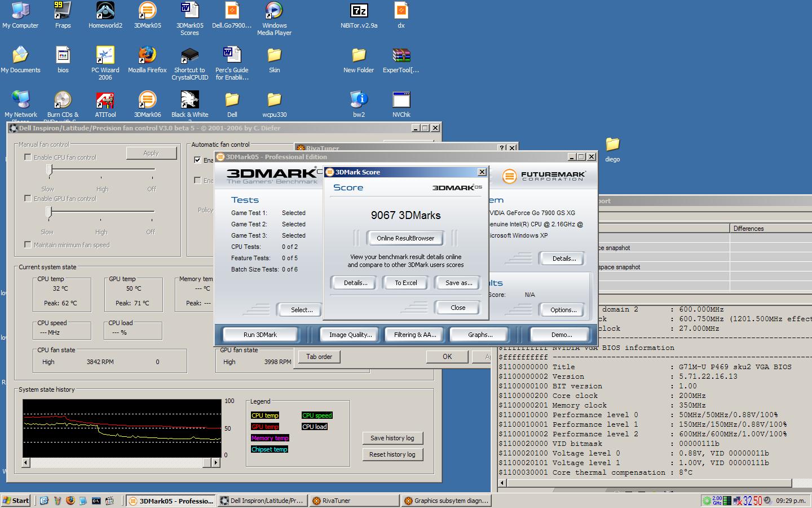Open Image Quality settings
Viewport: 812px width, 508px height.
click(x=351, y=335)
